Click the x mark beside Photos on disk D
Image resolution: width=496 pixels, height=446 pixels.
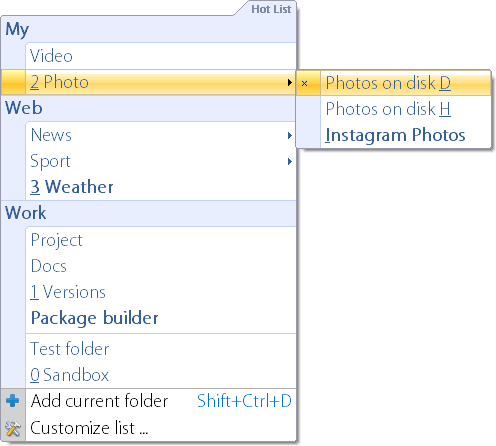pyautogui.click(x=304, y=83)
